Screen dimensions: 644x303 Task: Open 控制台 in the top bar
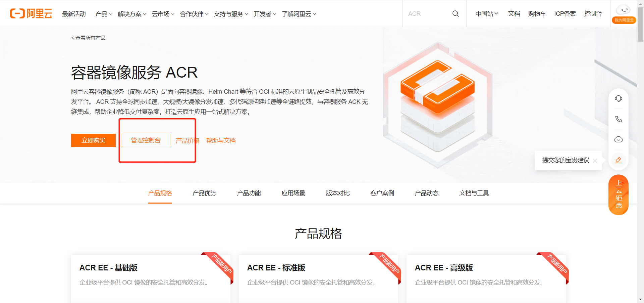[593, 14]
